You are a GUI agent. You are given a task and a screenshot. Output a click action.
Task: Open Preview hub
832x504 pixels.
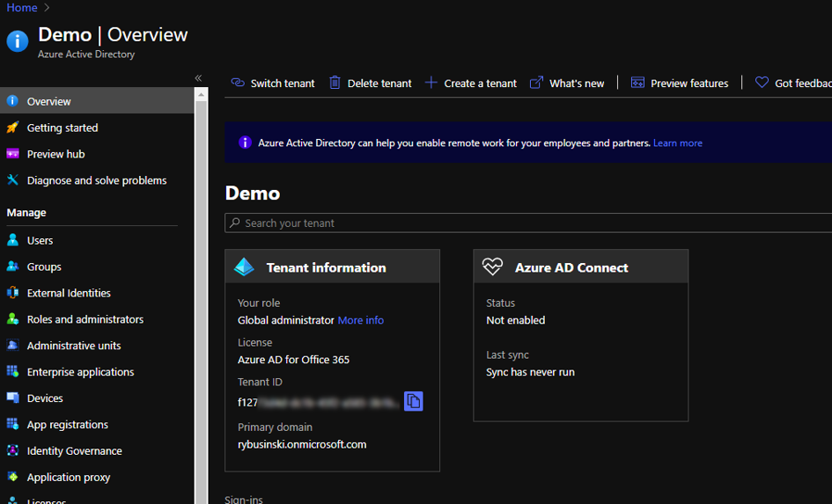click(55, 154)
